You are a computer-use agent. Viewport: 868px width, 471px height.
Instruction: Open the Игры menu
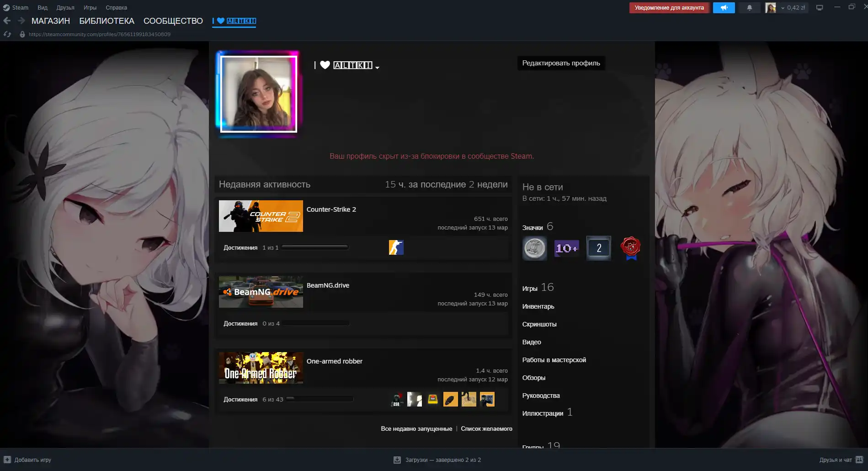click(90, 8)
